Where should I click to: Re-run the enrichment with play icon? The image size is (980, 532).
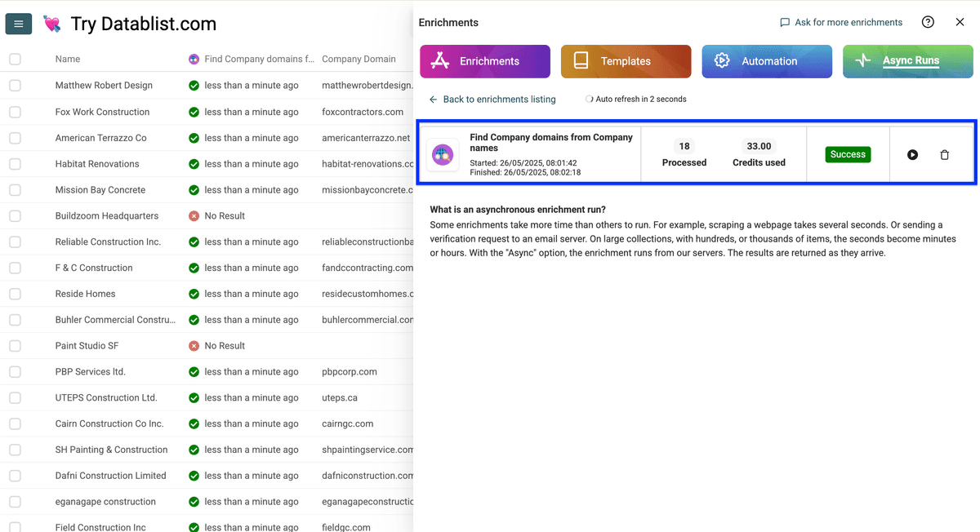coord(913,155)
